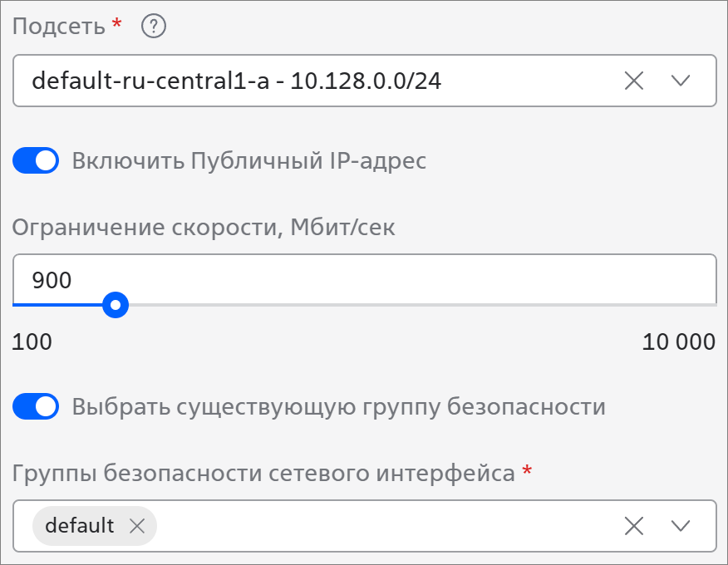The height and width of the screenshot is (565, 728).
Task: Clear the selected subnet with the X icon
Action: click(634, 81)
